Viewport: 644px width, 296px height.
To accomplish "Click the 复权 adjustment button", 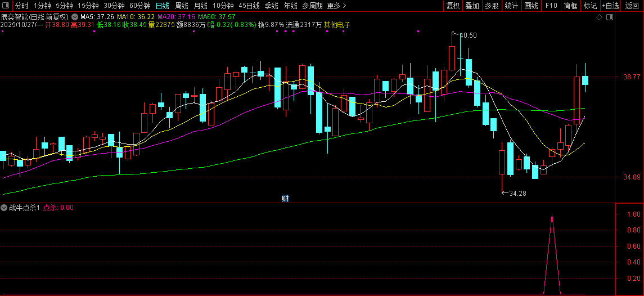I will pyautogui.click(x=453, y=6).
